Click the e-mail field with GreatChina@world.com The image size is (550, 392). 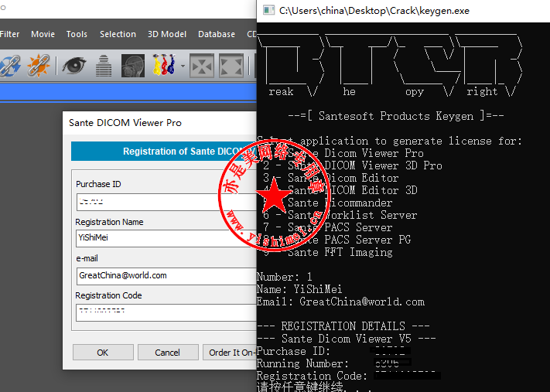click(x=166, y=276)
